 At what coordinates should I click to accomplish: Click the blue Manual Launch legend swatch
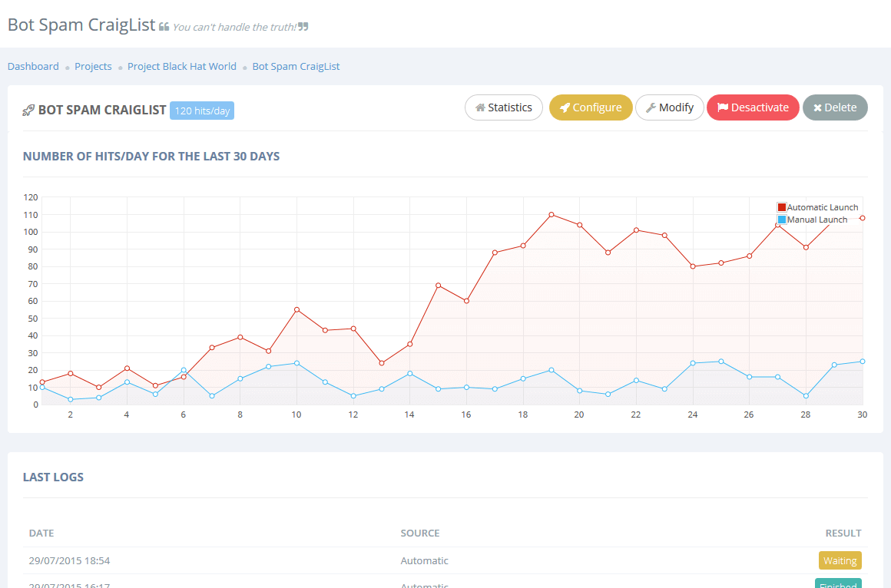point(781,220)
